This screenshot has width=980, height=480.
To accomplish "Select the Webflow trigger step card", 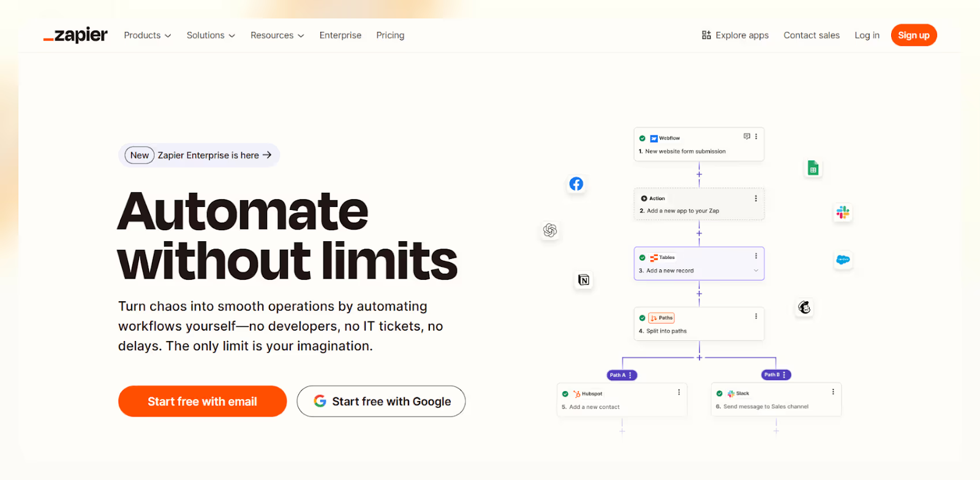I will pos(699,144).
